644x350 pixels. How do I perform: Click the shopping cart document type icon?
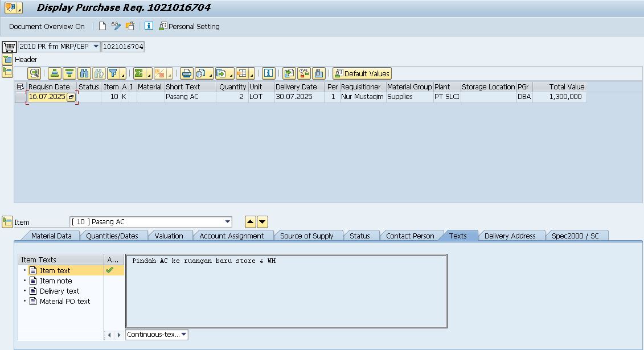(10, 46)
